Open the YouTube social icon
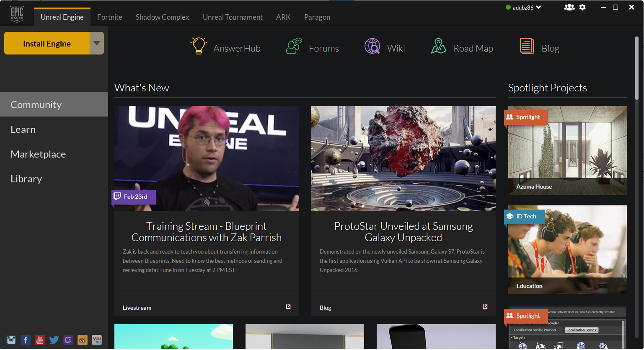Screen dimensions: 644x350 pos(40,340)
